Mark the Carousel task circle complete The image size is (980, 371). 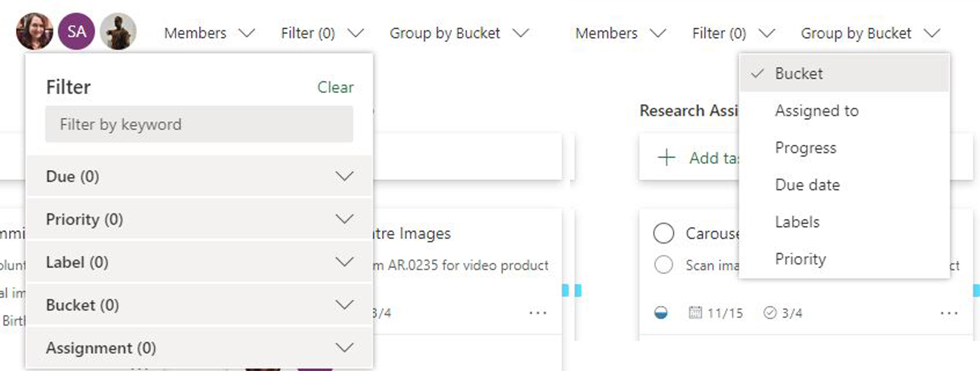(x=664, y=234)
